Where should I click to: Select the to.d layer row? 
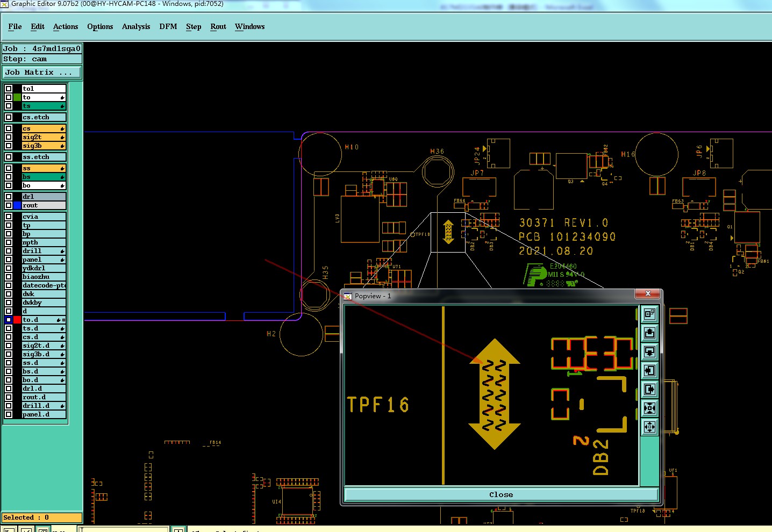(44, 320)
